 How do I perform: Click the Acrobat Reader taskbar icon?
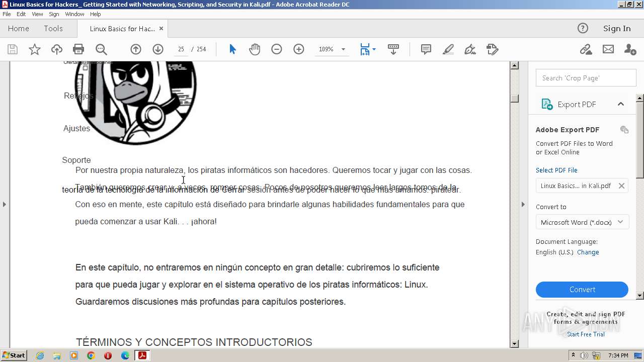[x=142, y=355]
